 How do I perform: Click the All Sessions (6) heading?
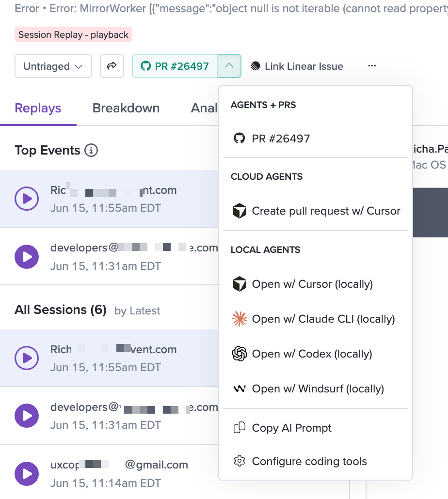[x=61, y=309]
